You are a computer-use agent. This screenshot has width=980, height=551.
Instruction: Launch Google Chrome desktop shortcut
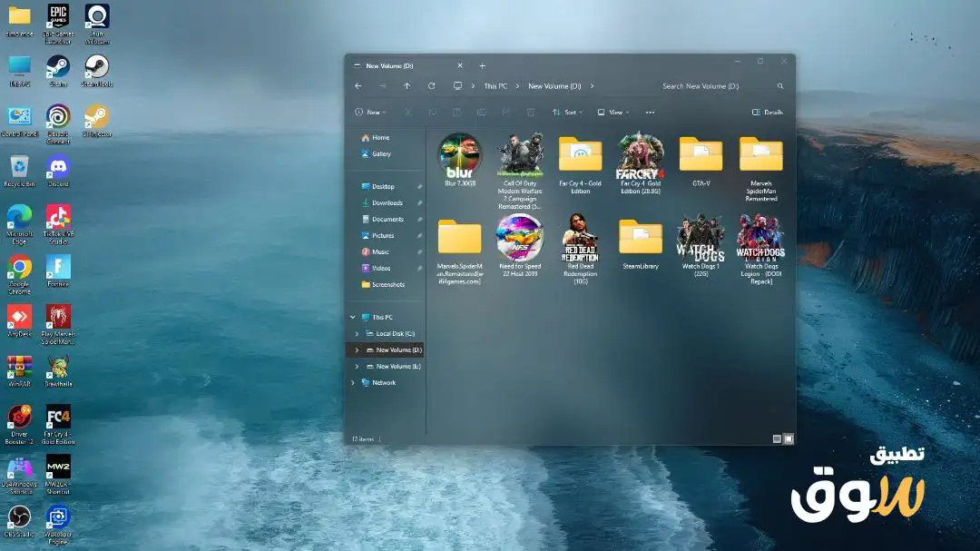point(19,274)
